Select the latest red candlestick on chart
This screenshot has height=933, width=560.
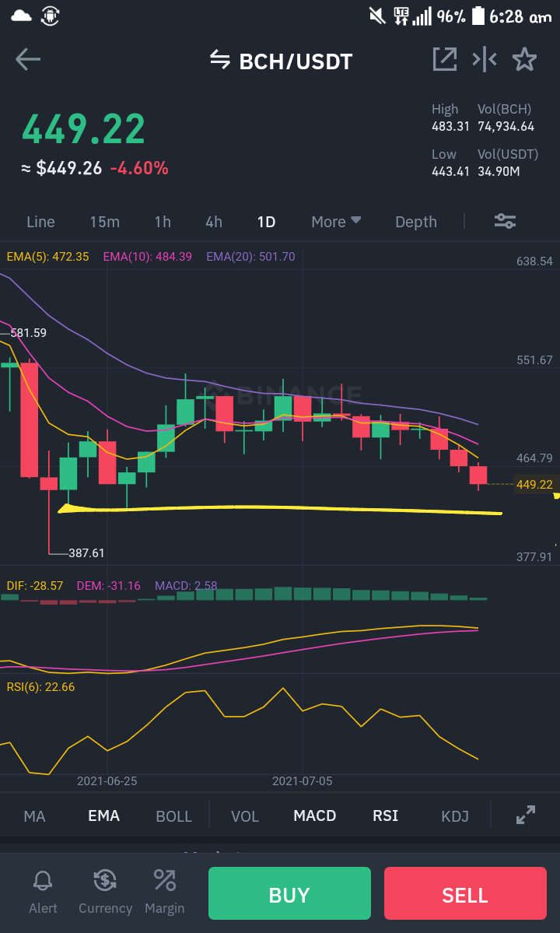click(478, 475)
